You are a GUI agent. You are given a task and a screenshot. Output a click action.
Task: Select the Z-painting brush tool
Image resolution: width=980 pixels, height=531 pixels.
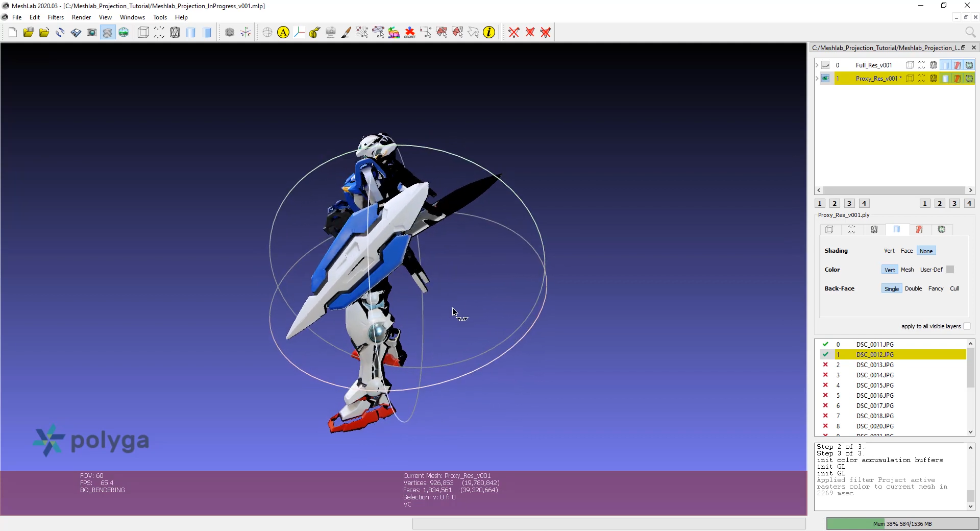click(347, 33)
